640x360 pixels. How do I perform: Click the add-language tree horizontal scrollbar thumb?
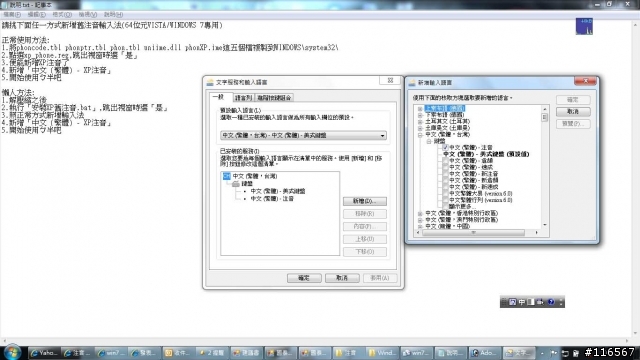473,233
